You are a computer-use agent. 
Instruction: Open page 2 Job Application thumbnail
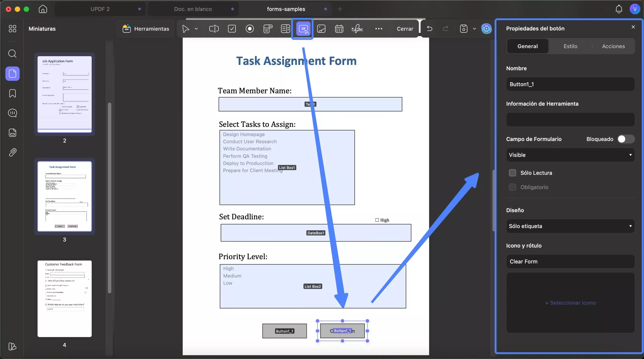(65, 94)
